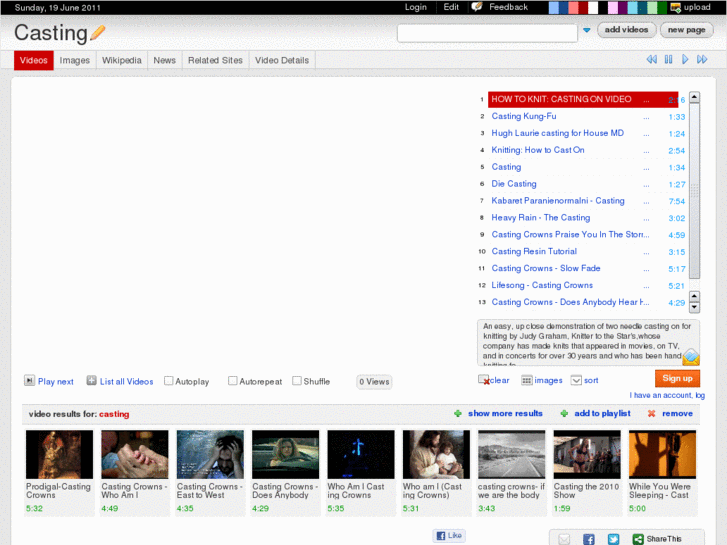Click the upload picture icon in top bar
The width and height of the screenshot is (727, 545).
coord(676,7)
